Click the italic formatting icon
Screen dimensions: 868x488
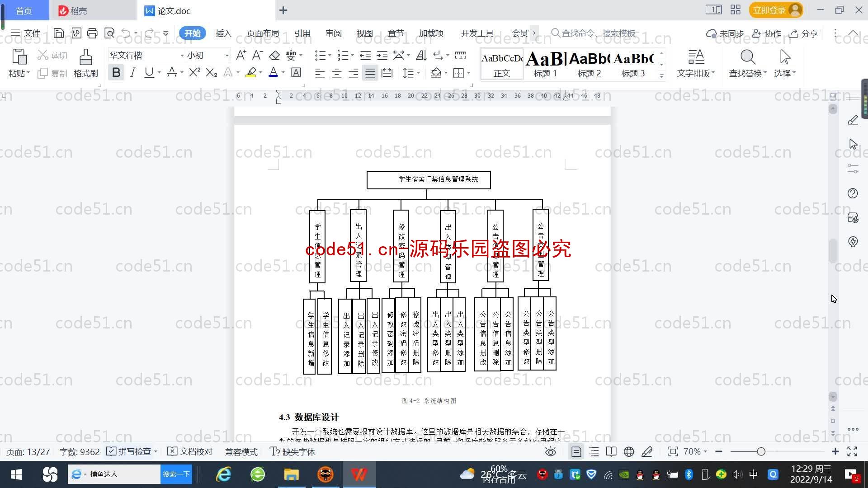coord(132,73)
